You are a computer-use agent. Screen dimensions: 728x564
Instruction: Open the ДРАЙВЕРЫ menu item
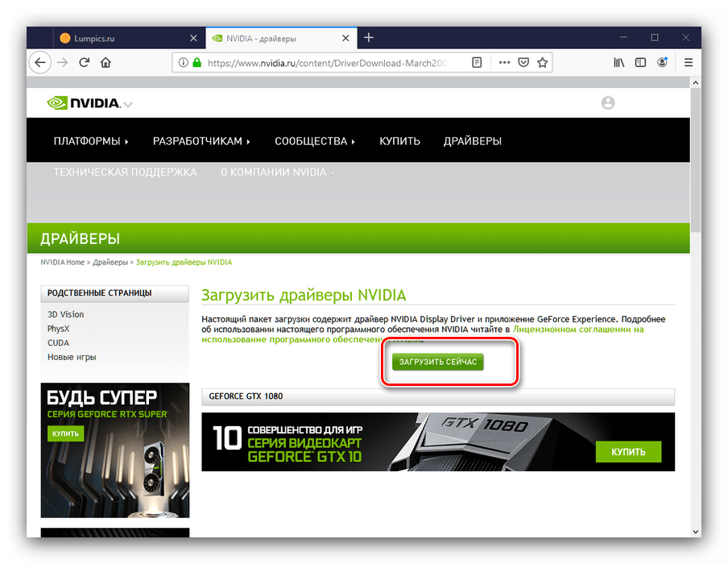coord(472,141)
